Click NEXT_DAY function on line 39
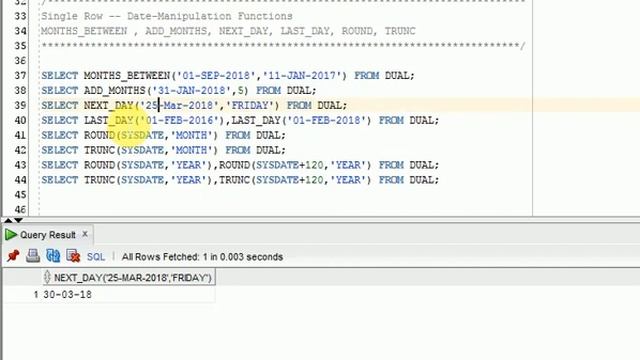Screen dimensions: 640x360 tap(109, 105)
